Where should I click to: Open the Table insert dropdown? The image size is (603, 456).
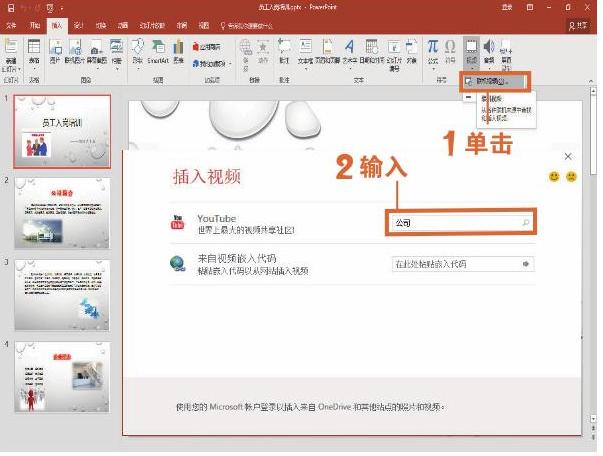(x=34, y=55)
